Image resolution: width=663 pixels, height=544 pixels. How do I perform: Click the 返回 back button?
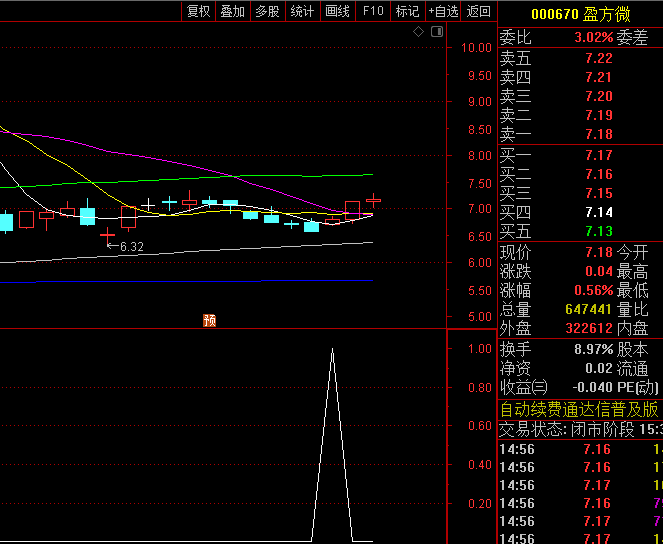click(x=479, y=11)
